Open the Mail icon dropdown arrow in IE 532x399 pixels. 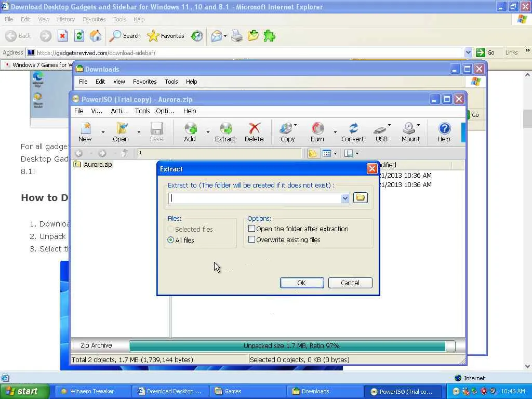coord(225,36)
